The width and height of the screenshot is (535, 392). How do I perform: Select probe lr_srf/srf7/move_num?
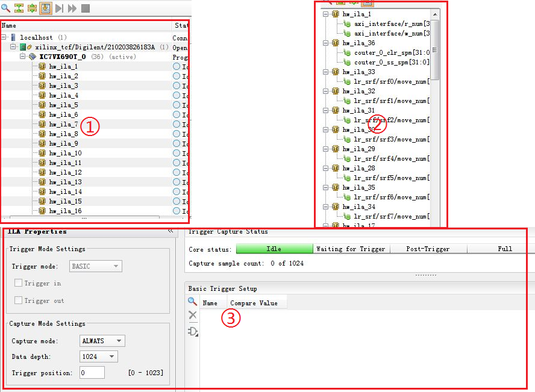[x=392, y=216]
